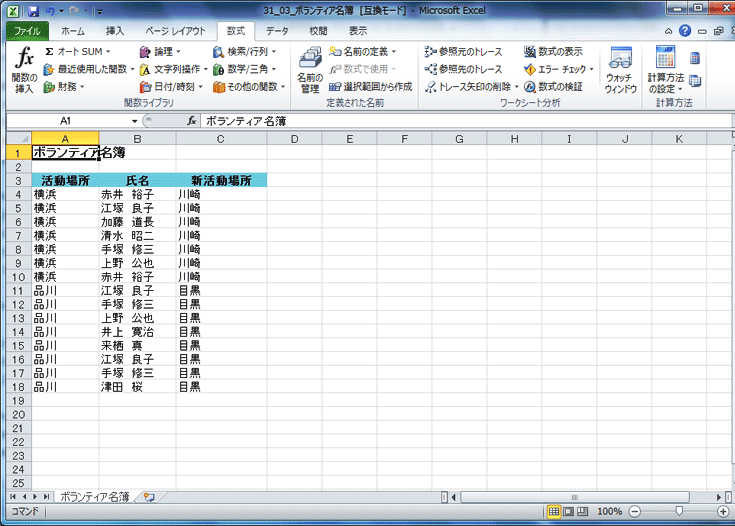Viewport: 735px width, 526px height.
Task: Open the Insert Function (関数の挿入) button
Action: [x=24, y=70]
